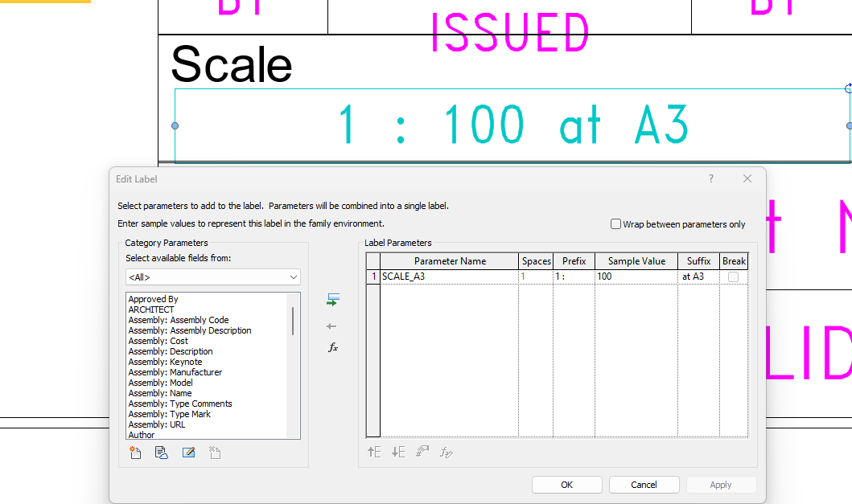This screenshot has height=504, width=852.
Task: Select Approved By in the fields list
Action: [x=153, y=299]
